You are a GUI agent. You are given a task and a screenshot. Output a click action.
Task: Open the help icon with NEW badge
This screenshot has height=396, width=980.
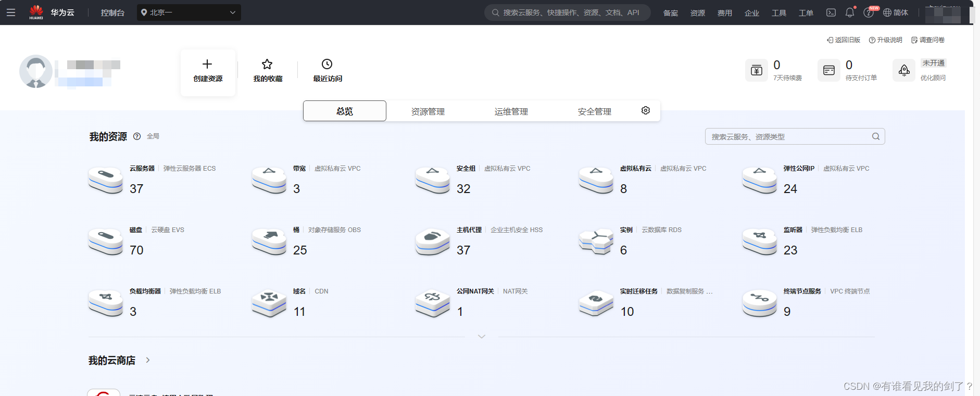pos(869,12)
